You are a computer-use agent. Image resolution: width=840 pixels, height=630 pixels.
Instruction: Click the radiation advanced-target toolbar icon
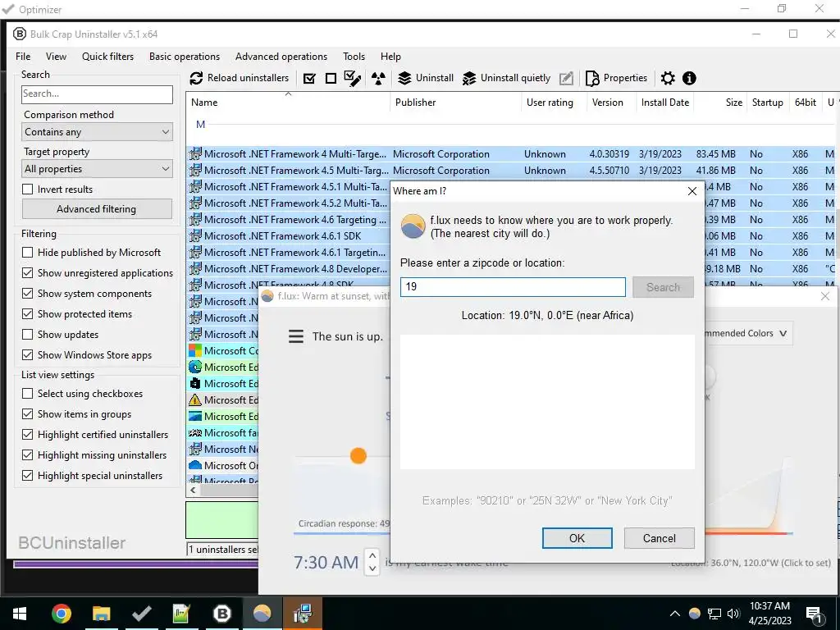pos(379,79)
